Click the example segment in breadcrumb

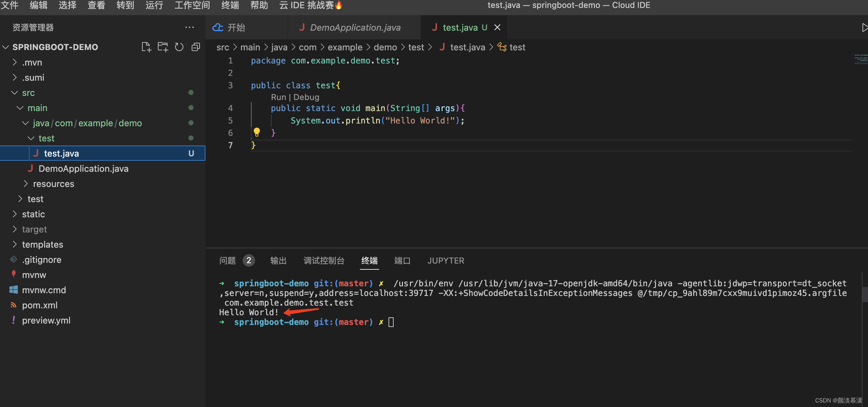tap(345, 47)
